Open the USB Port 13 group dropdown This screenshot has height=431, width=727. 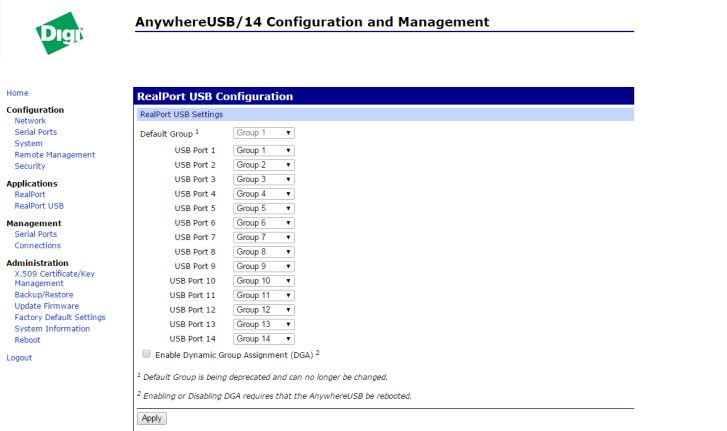click(264, 324)
